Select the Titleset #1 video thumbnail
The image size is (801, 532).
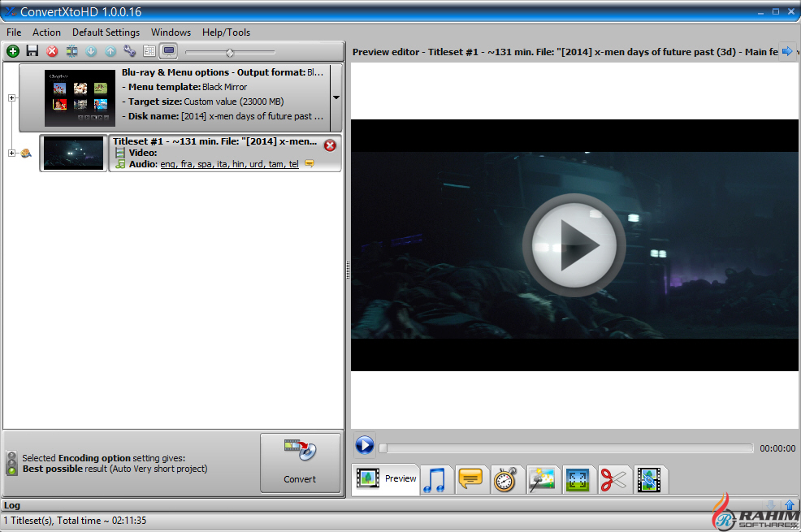point(73,154)
